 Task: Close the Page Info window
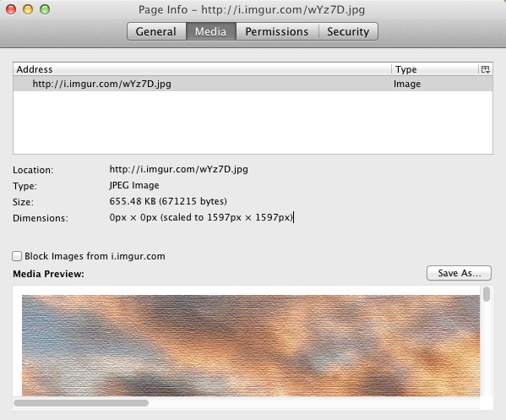[11, 9]
